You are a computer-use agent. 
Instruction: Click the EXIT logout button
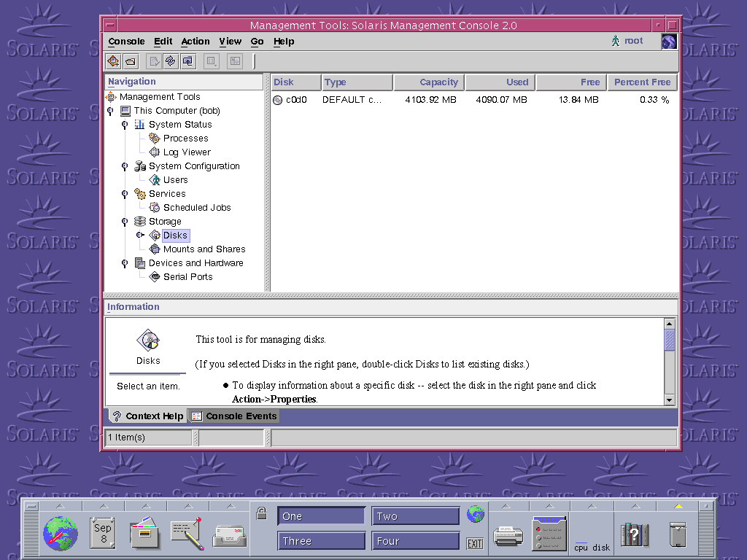pyautogui.click(x=475, y=543)
